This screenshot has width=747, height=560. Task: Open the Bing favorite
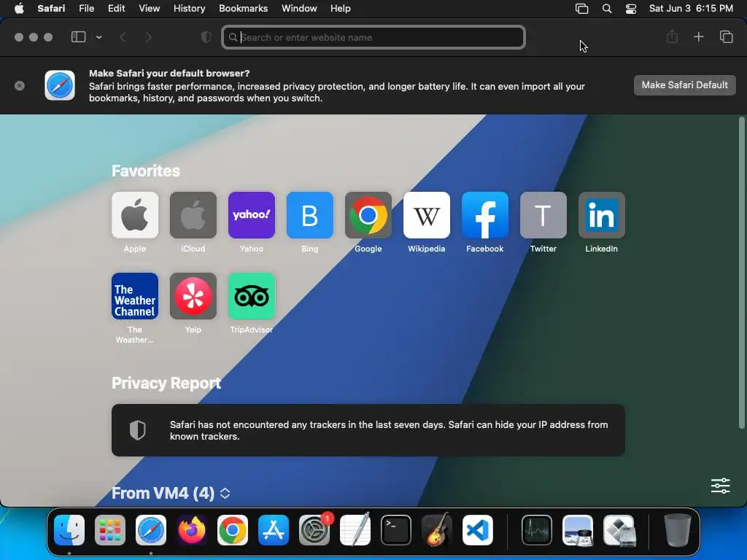click(x=309, y=215)
